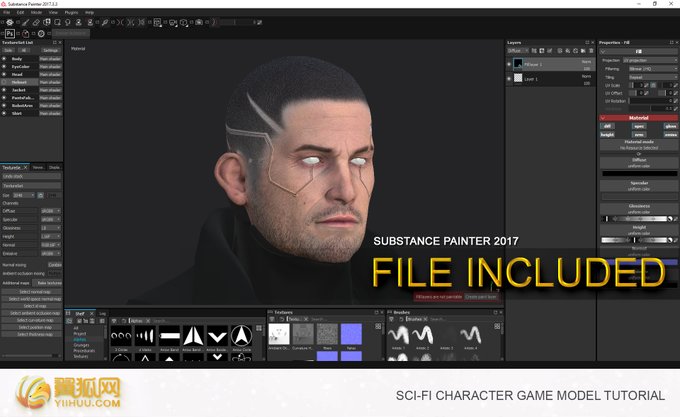Pick the Artistic 2 brush preset

click(x=422, y=336)
